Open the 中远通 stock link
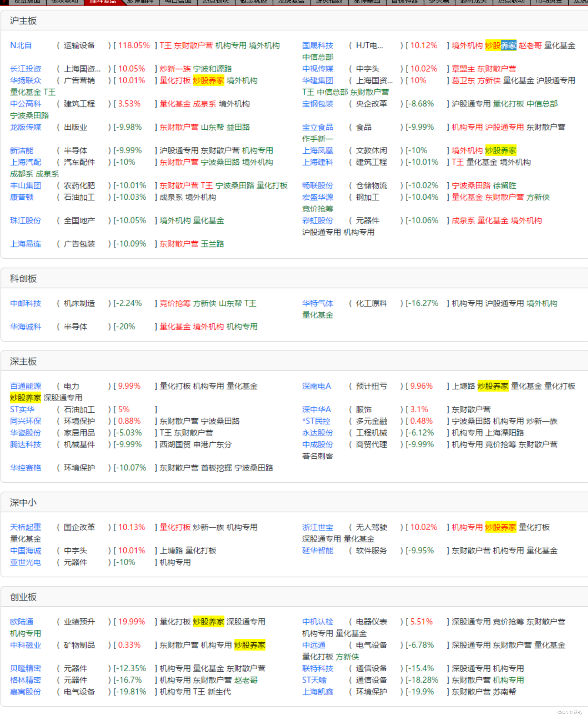Screen dimensions: 588x718 click(314, 645)
